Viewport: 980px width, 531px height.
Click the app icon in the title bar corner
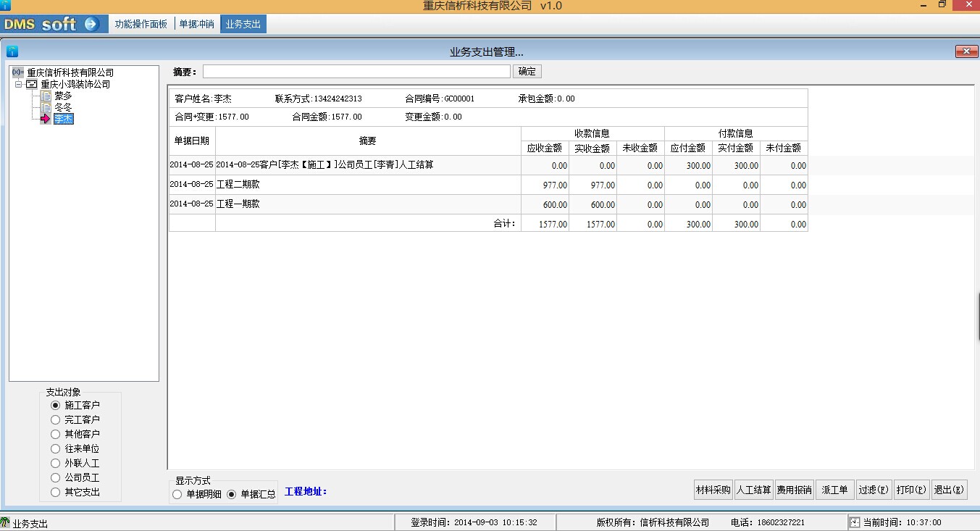click(x=5, y=6)
